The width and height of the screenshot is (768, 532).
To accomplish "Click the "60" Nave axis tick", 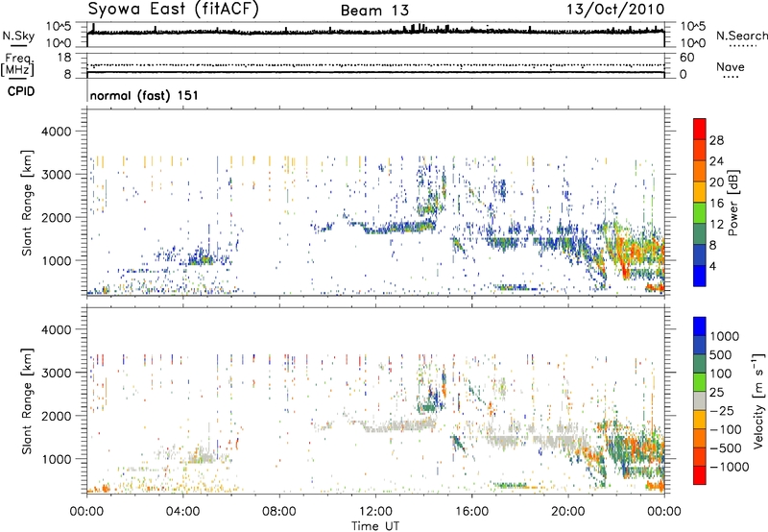I will point(686,58).
